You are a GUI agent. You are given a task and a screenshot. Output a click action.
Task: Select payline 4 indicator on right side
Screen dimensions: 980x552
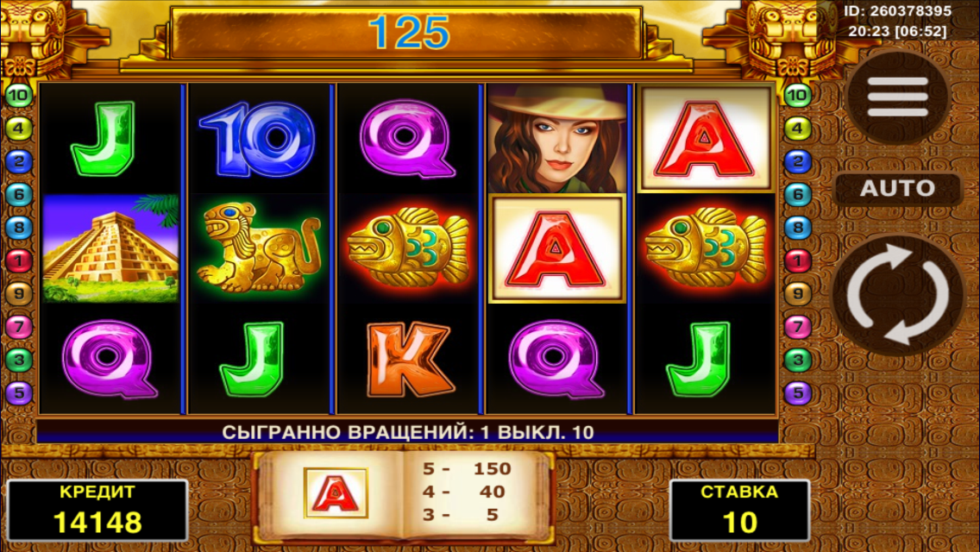point(797,129)
